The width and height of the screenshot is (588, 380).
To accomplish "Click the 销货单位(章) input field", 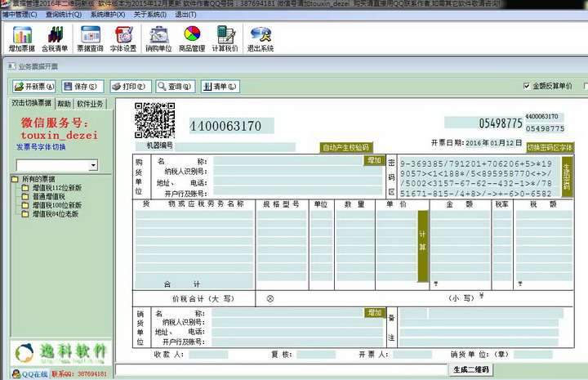I will [532, 355].
